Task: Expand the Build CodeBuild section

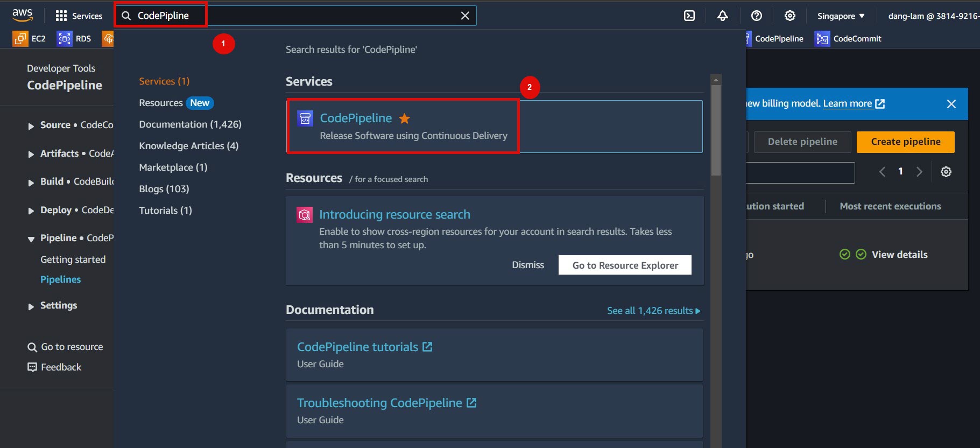Action: [x=31, y=183]
